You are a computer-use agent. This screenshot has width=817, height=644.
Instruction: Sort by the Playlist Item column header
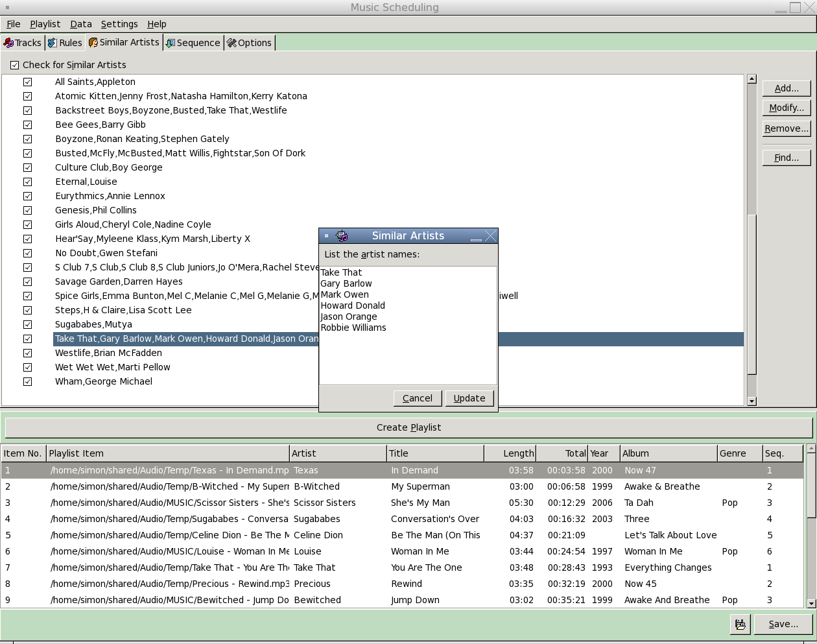[x=168, y=453]
